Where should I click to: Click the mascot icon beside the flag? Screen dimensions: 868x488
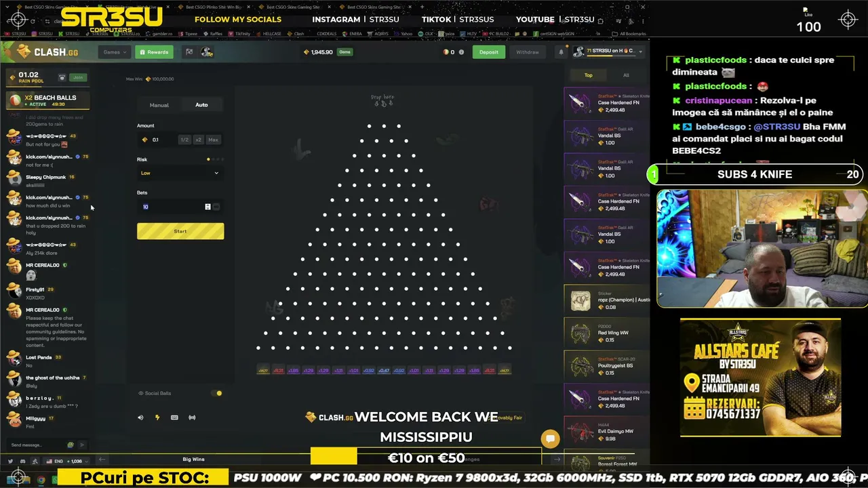pyautogui.click(x=207, y=52)
